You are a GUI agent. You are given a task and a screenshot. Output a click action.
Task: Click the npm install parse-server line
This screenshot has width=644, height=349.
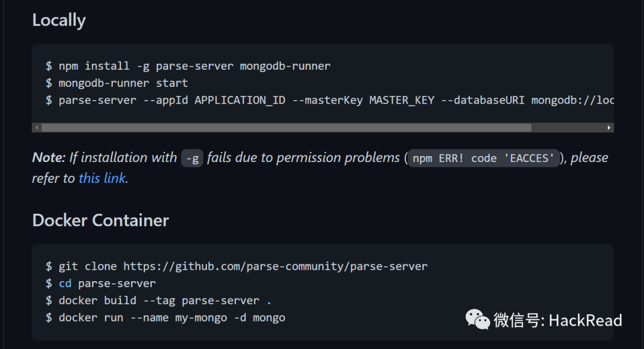(x=188, y=66)
